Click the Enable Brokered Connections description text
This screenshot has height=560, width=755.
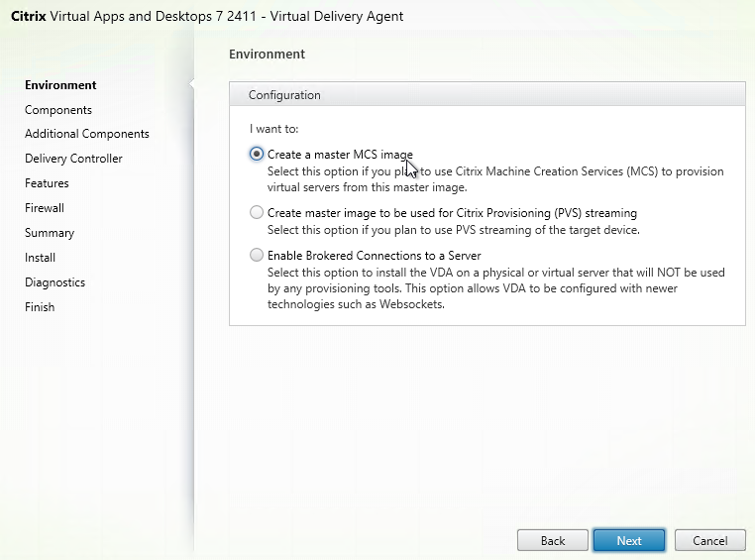coord(496,288)
